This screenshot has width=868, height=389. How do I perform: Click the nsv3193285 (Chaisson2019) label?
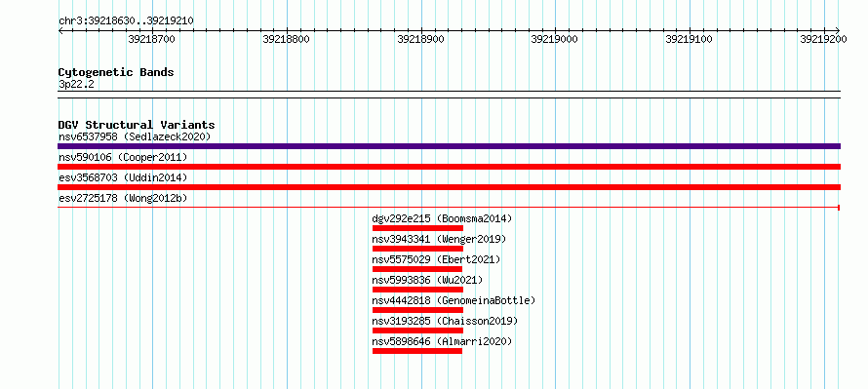(x=445, y=321)
